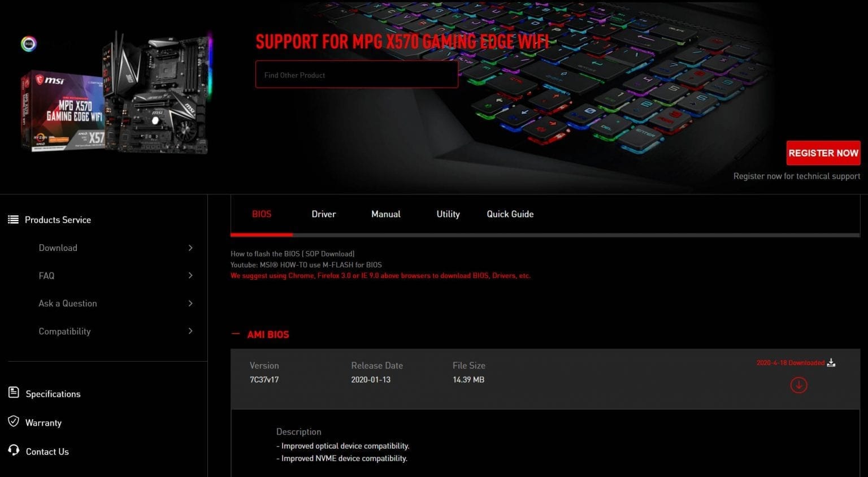Click the Improved optical device compatibility line
The width and height of the screenshot is (868, 477).
[343, 446]
